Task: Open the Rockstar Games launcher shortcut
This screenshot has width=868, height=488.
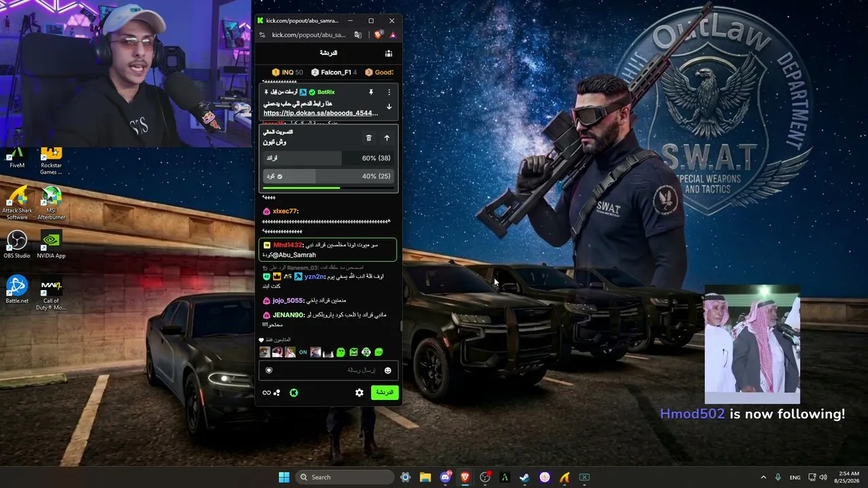Action: pos(51,161)
